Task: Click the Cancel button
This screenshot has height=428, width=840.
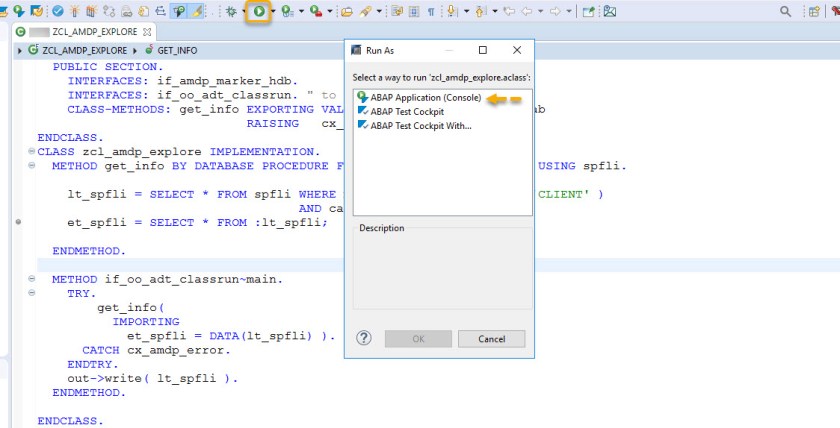Action: click(x=491, y=339)
